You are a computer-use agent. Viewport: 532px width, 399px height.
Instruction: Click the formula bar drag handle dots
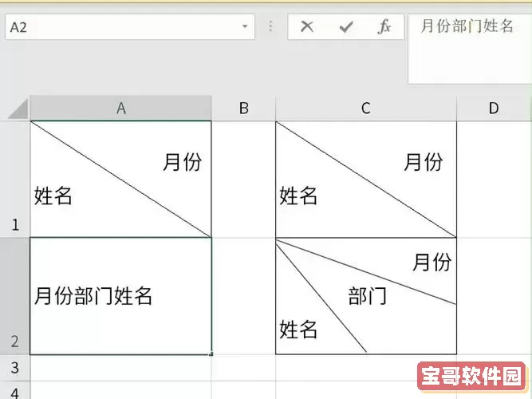(270, 26)
